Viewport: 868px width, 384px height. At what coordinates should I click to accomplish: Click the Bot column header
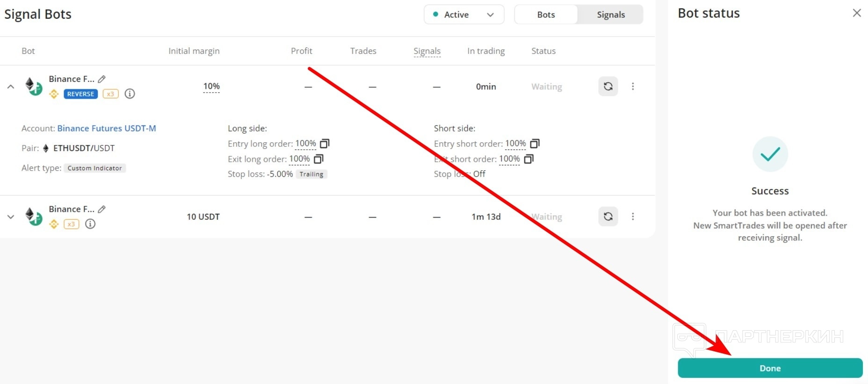pyautogui.click(x=28, y=51)
